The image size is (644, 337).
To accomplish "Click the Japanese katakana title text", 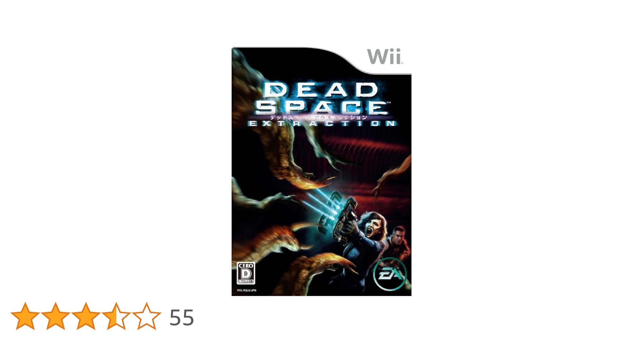I will 318,117.
